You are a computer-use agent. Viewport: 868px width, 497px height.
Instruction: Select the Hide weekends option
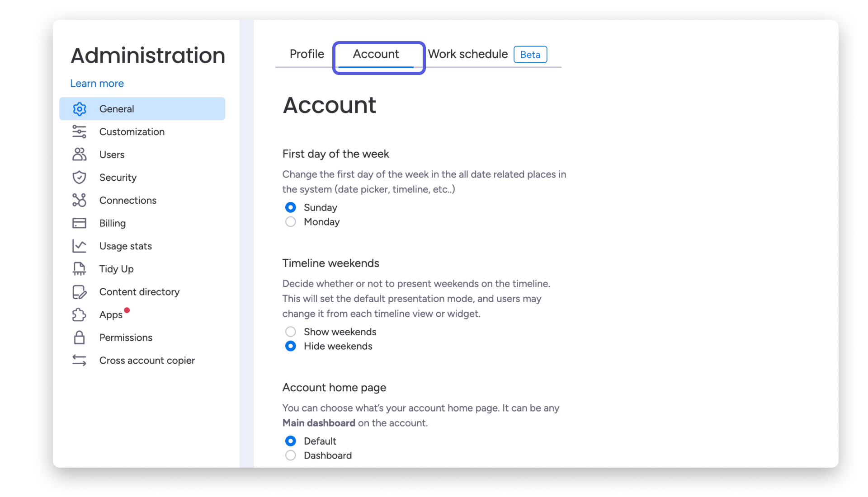291,346
